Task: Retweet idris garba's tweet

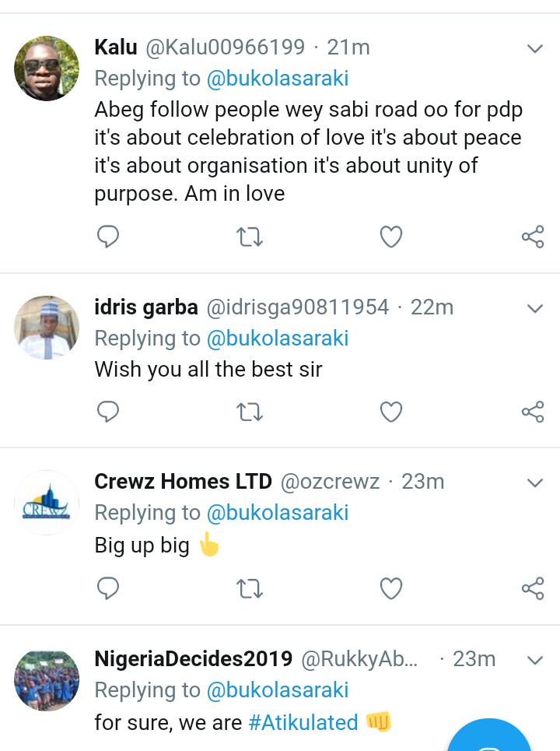Action: tap(249, 411)
